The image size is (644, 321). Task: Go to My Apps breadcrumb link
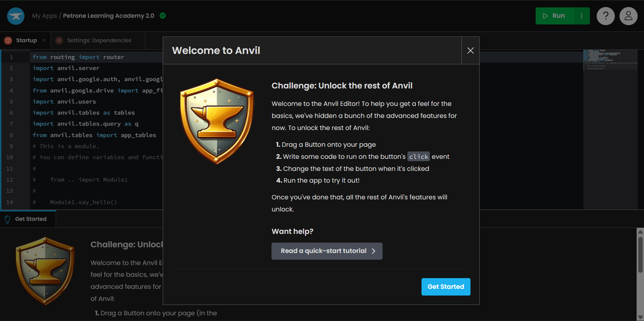45,16
